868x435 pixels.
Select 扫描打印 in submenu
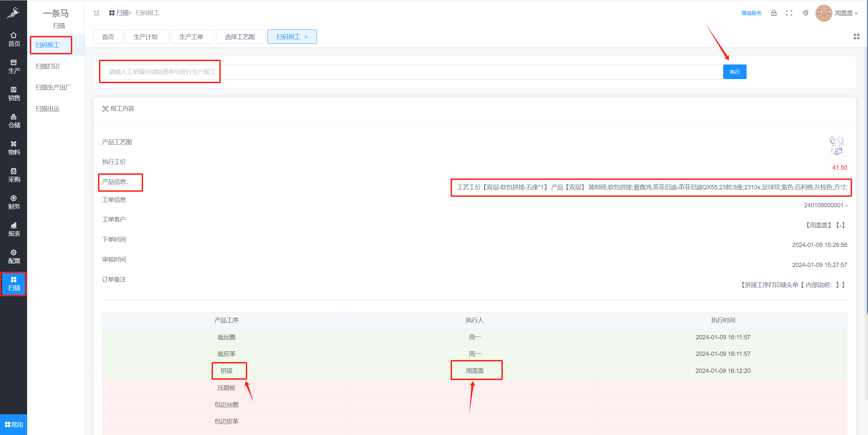point(47,66)
